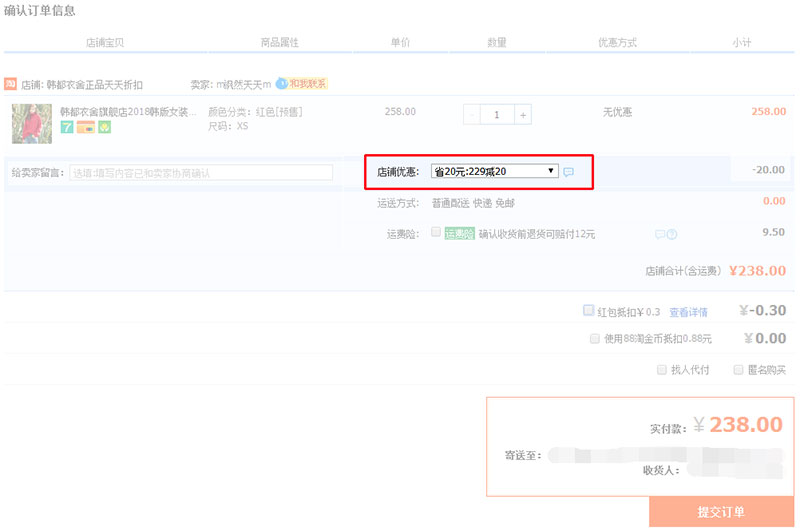
Task: Click the question mark help icon for 运费险
Action: click(x=672, y=235)
